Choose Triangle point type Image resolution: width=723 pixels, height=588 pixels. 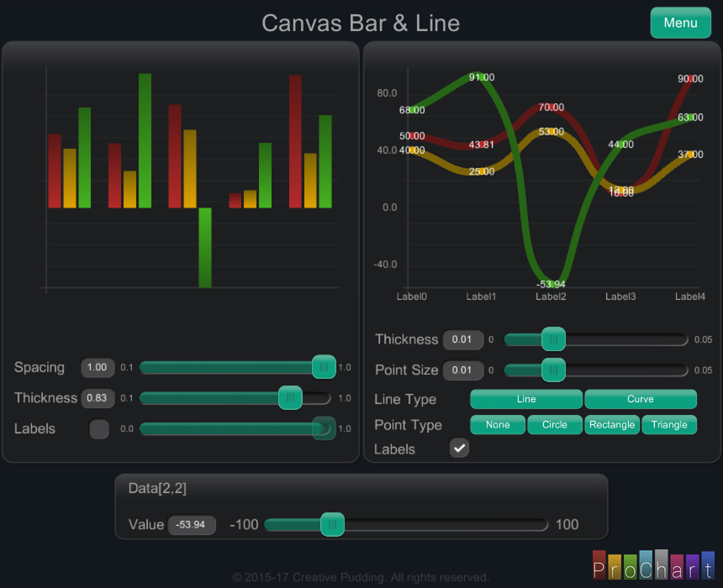669,425
